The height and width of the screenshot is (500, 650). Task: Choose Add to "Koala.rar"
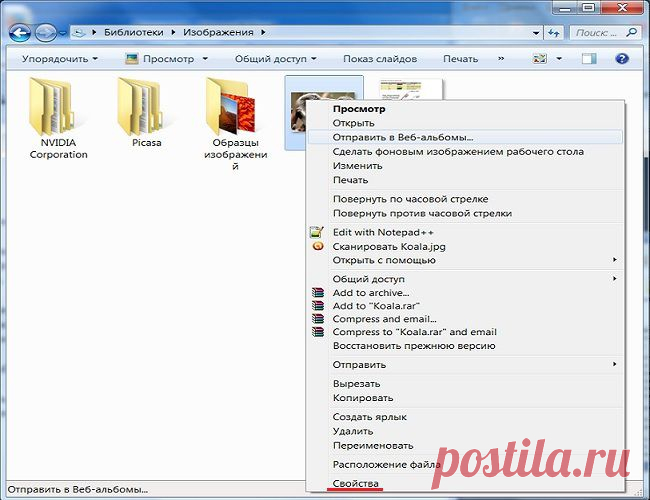[465, 306]
